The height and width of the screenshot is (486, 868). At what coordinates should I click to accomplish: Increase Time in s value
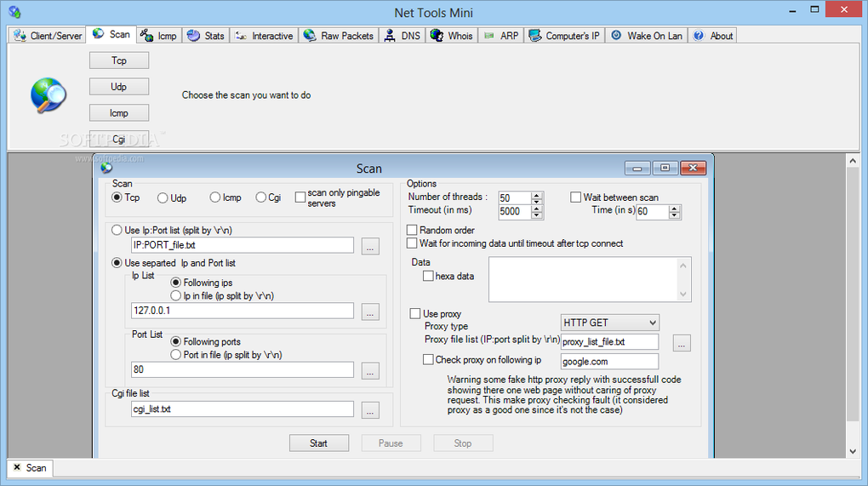674,209
